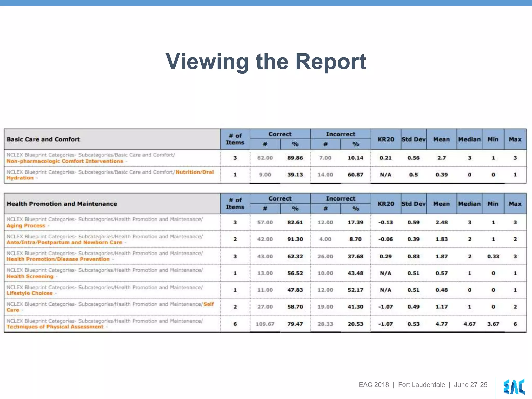Click the Self Care category link
This screenshot has width=532, height=399.
pos(208,304)
